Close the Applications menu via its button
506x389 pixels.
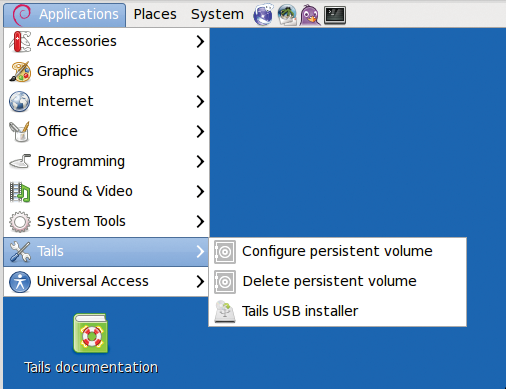(x=65, y=15)
